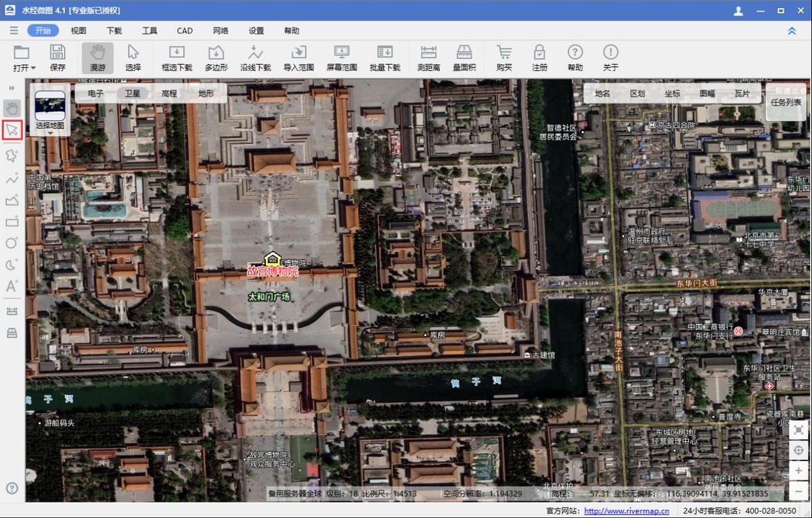Toggle the 图幅 map sheet overlay
This screenshot has height=518, width=812.
pos(708,93)
